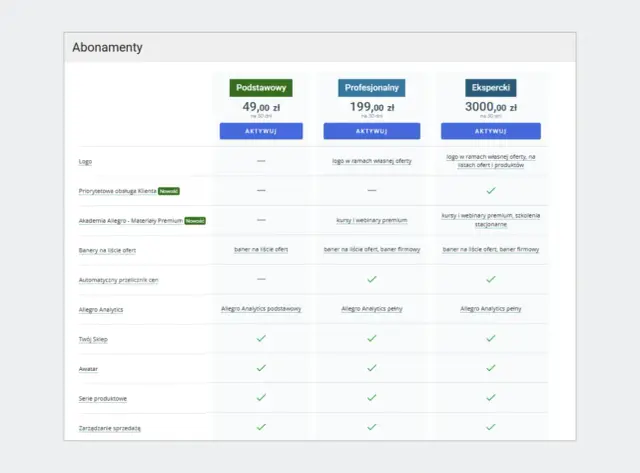Image resolution: width=640 pixels, height=473 pixels.
Task: Open the Logo feature link
Action: click(85, 162)
